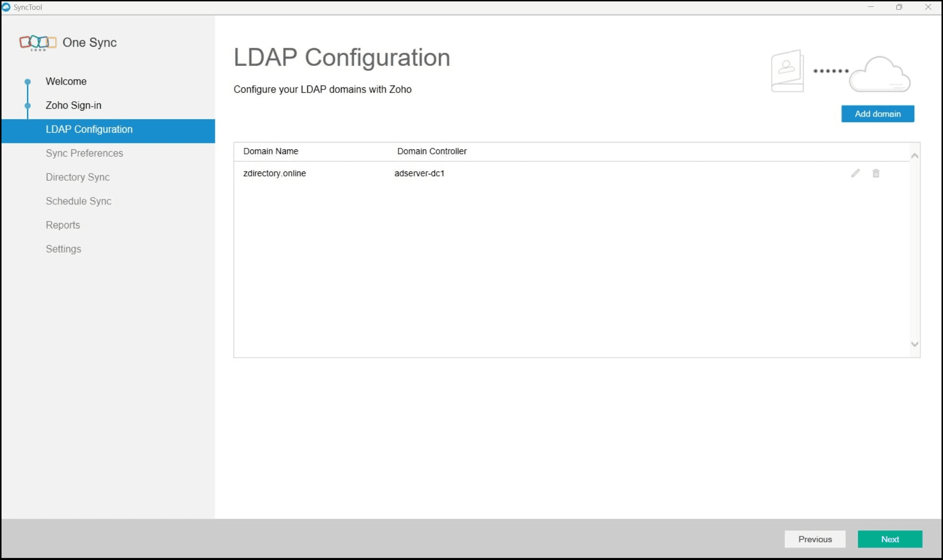Minimize the SyncTool window

pyautogui.click(x=870, y=7)
